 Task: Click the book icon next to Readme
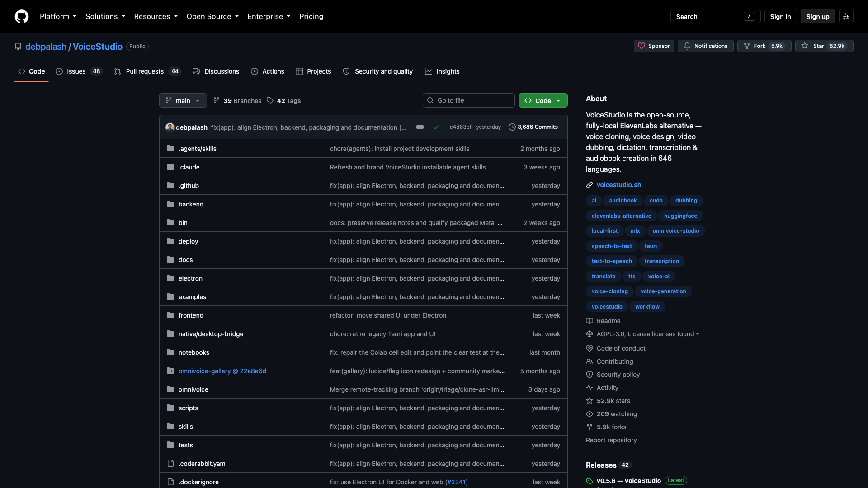(x=590, y=321)
